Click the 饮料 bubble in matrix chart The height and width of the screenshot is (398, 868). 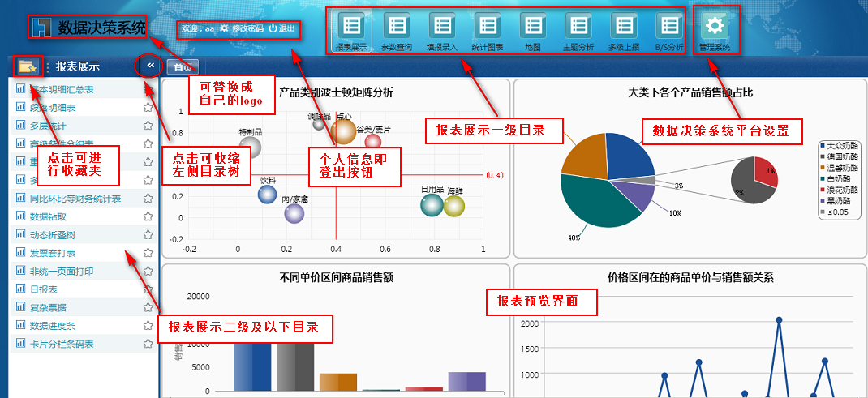coord(267,194)
